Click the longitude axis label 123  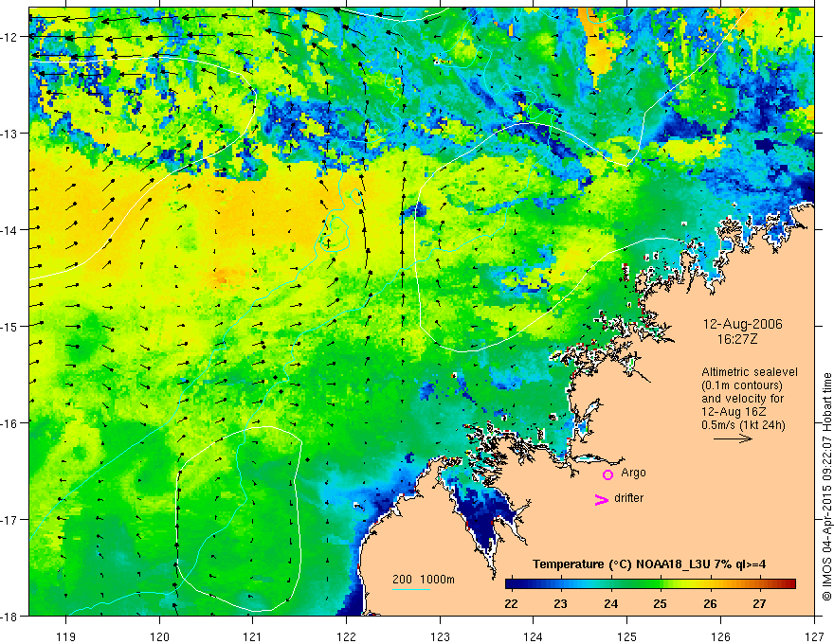[440, 636]
